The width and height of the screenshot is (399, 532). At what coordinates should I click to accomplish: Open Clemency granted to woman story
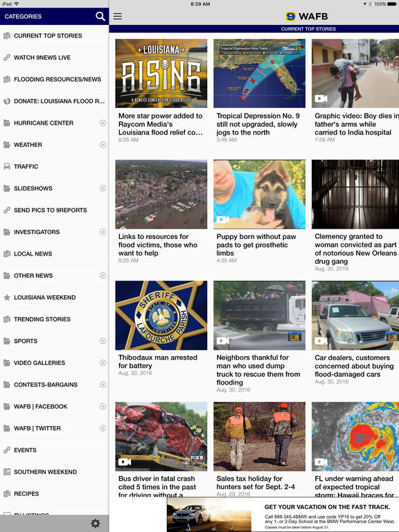click(356, 249)
